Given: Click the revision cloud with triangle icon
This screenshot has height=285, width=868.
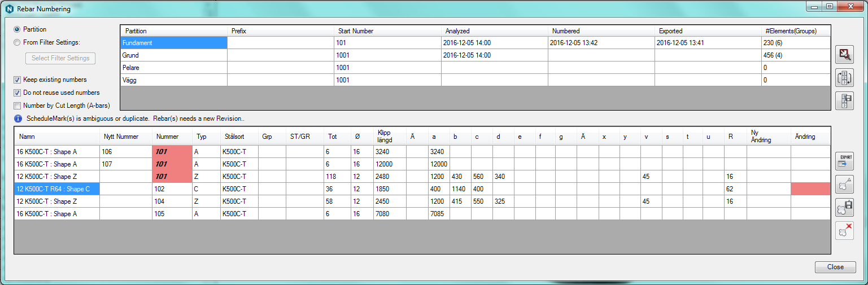Looking at the screenshot, I should (844, 184).
